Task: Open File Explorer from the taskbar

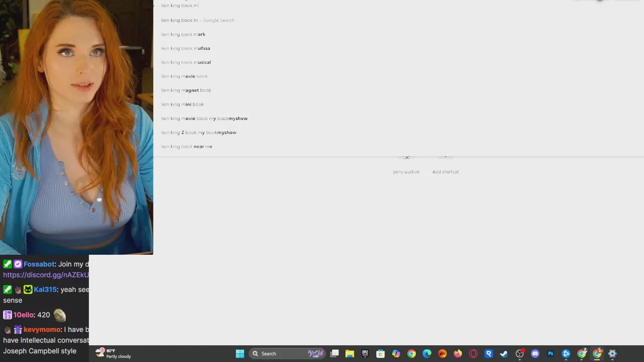Action: 350,353
